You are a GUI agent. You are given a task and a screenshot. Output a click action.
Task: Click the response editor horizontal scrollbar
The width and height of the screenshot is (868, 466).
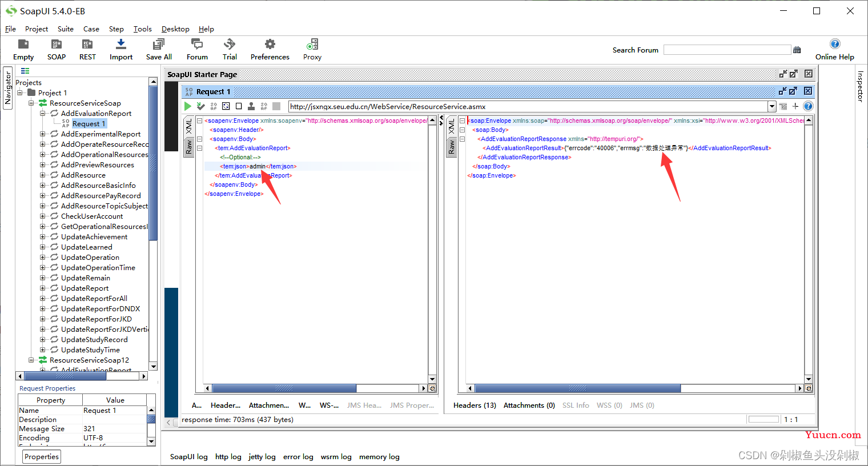578,388
